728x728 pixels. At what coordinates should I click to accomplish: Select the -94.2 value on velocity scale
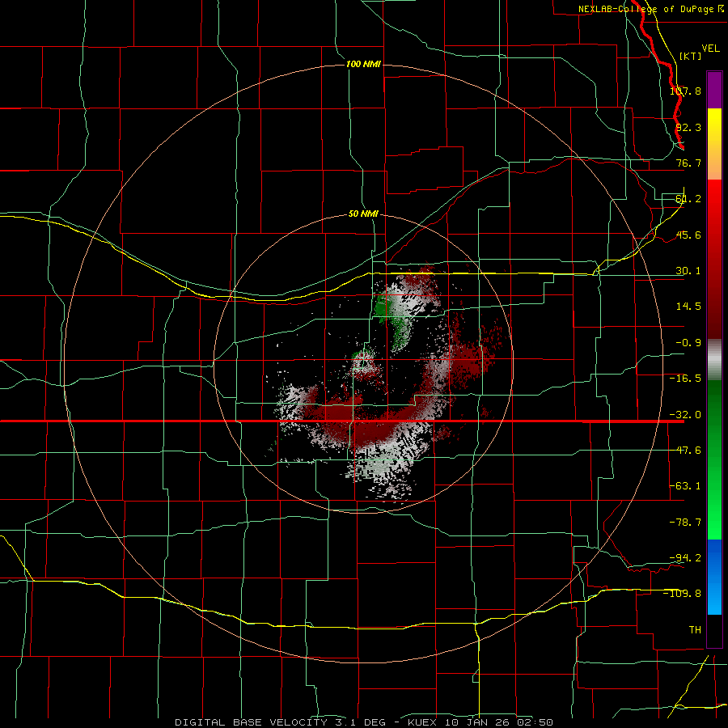(685, 557)
